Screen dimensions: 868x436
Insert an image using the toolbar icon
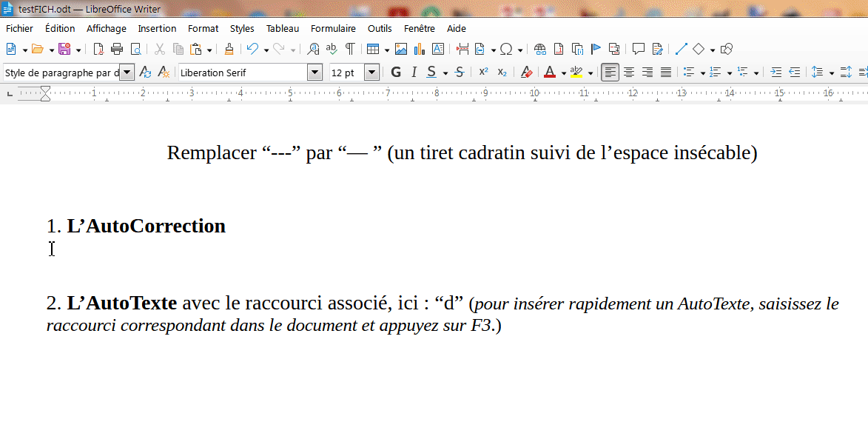point(401,50)
